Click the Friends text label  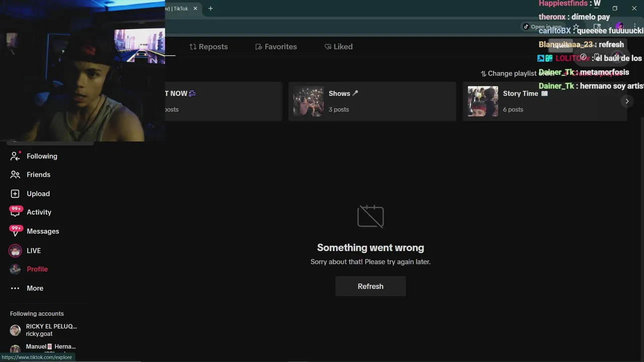38,174
